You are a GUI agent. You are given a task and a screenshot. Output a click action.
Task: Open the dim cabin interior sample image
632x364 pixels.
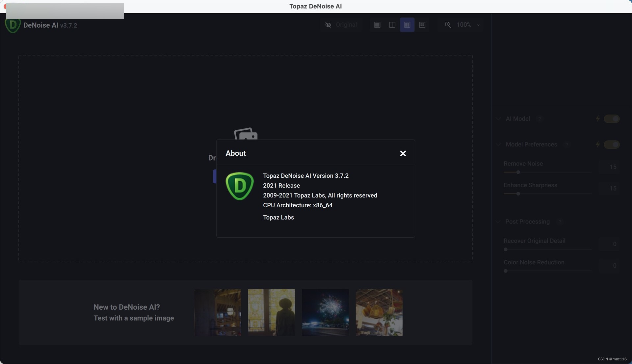(x=218, y=313)
